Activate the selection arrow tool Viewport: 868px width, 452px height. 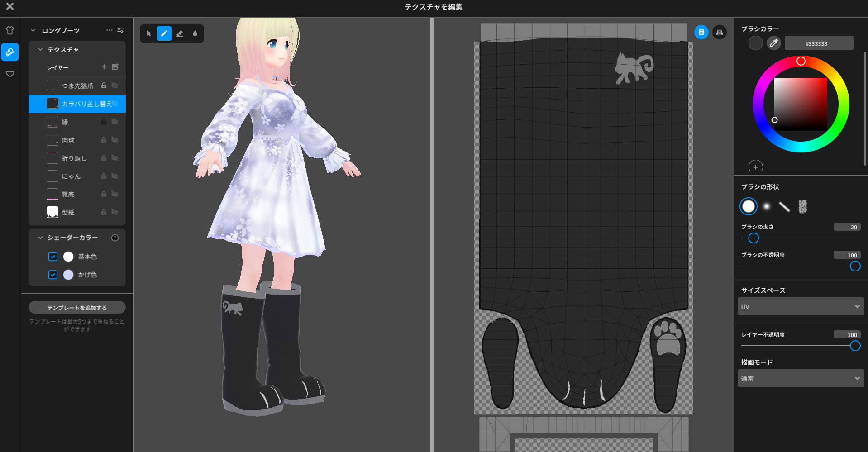click(x=148, y=33)
